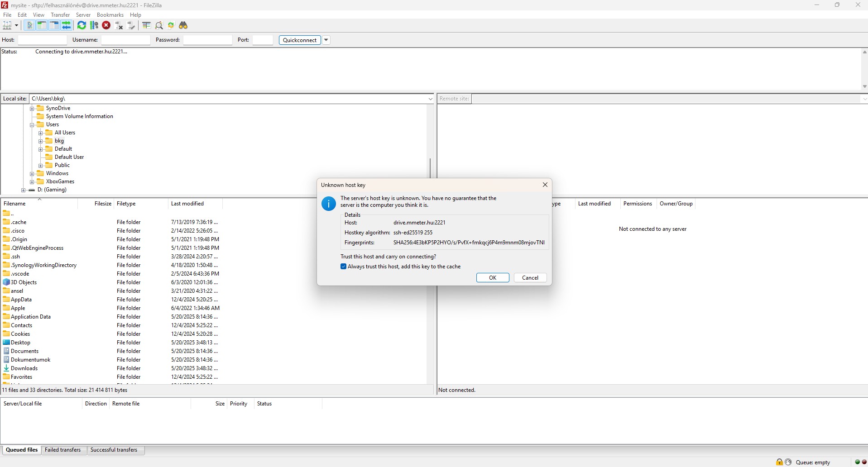Image resolution: width=868 pixels, height=467 pixels.
Task: Click the Documents folder icon
Action: tap(6, 351)
